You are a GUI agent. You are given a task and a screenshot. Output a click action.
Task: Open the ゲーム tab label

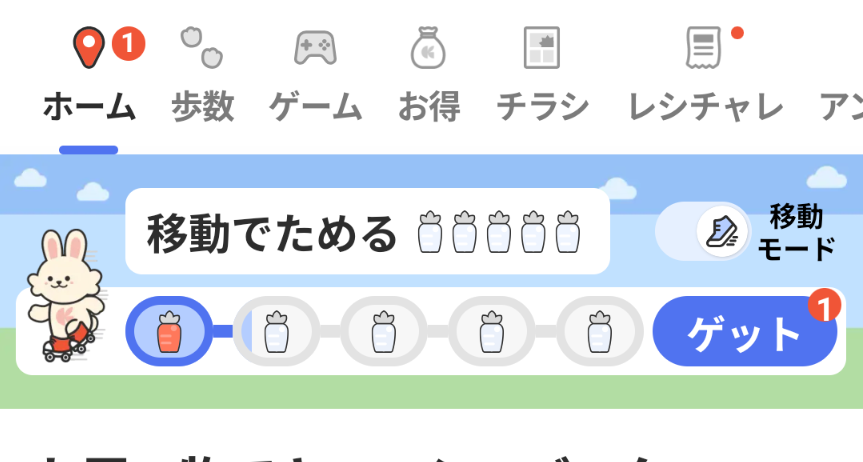[315, 107]
